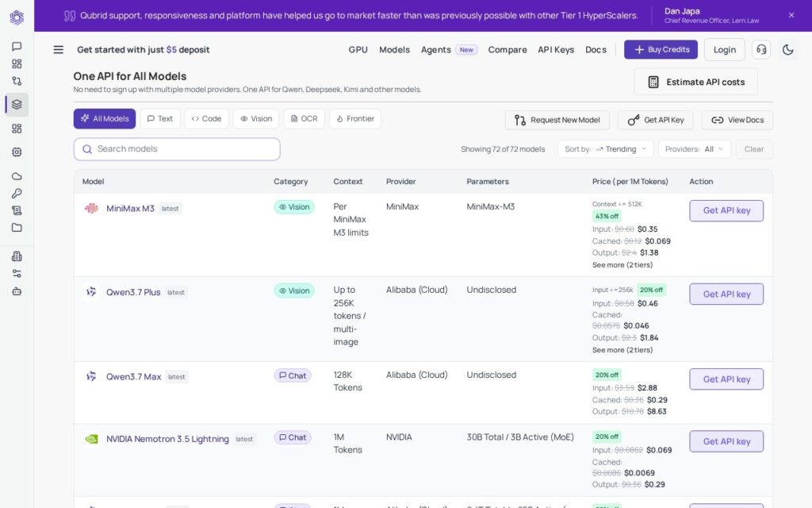Click the Chat badge on Qwen3.7 Max row
This screenshot has height=508, width=812.
(293, 375)
